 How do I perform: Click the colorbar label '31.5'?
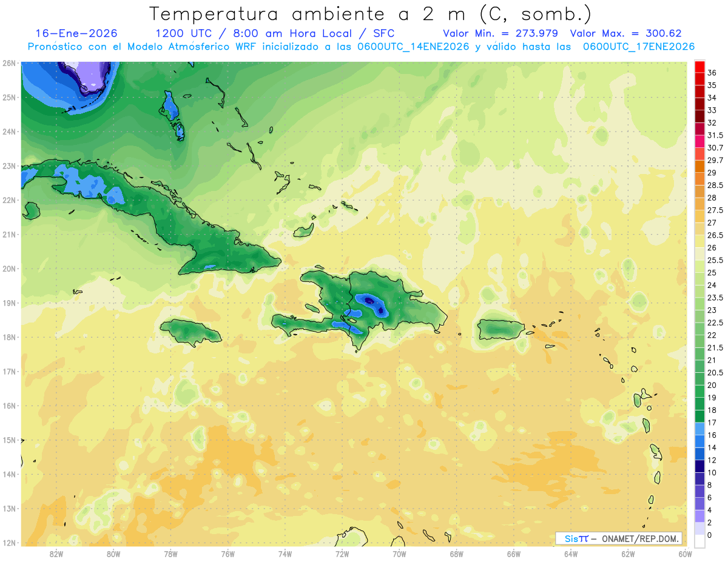[715, 135]
